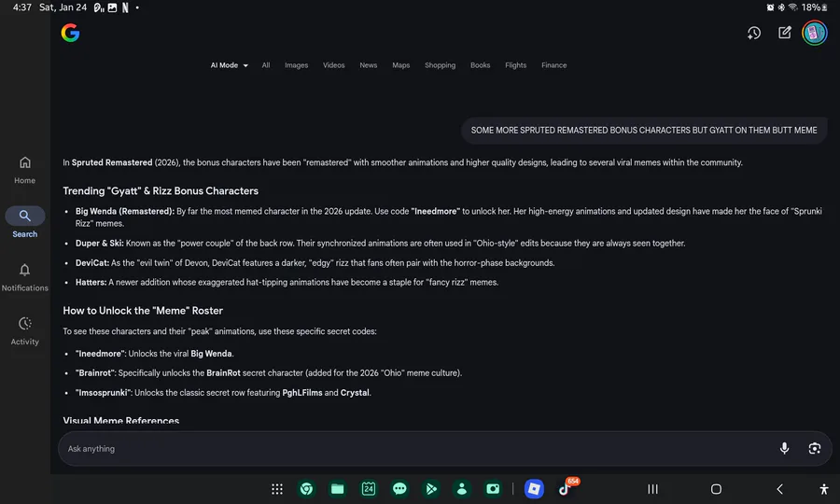Launch Chrome from the taskbar

point(306,489)
